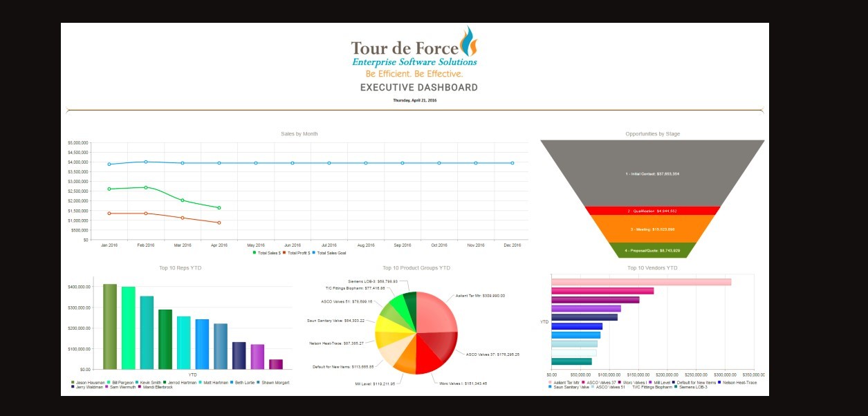Click Siemens LOB-3 vendor legend entry

point(691,387)
